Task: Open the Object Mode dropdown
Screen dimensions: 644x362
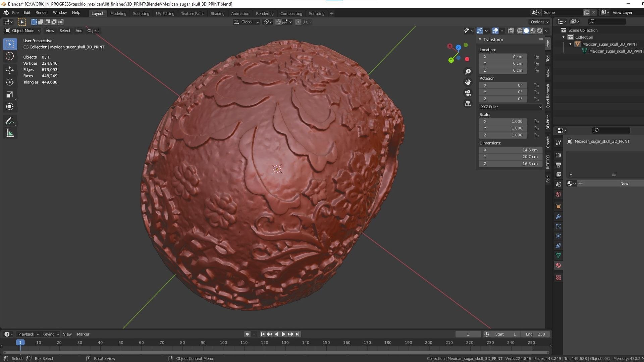Action: click(23, 31)
